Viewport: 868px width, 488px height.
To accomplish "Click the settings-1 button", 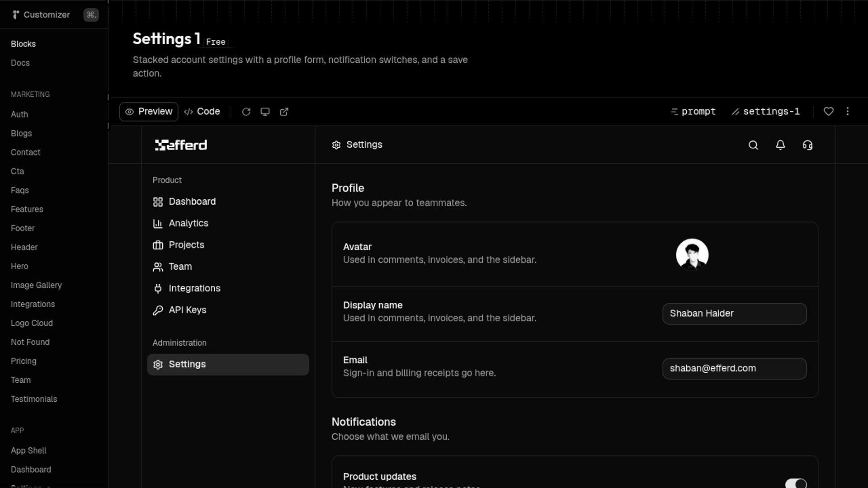I will click(766, 112).
